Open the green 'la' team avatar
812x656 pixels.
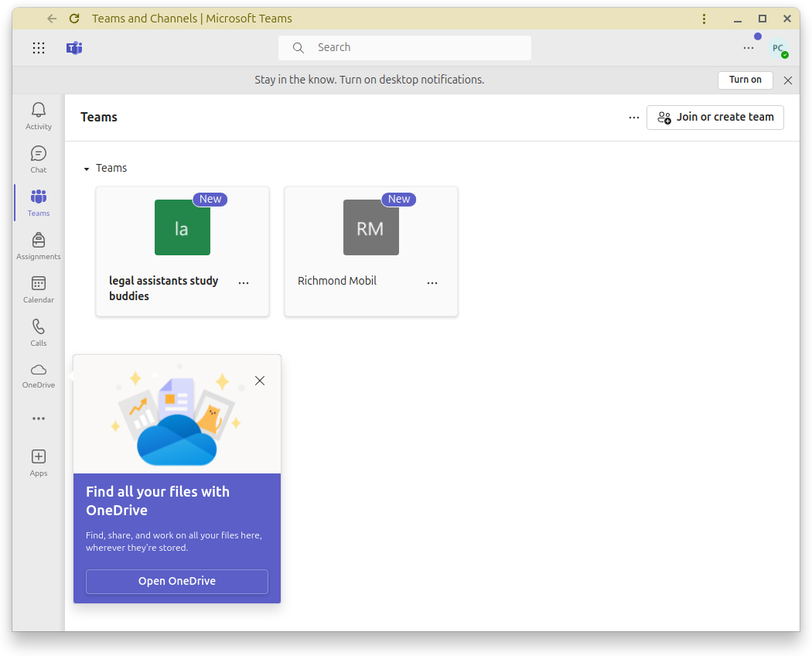point(183,227)
